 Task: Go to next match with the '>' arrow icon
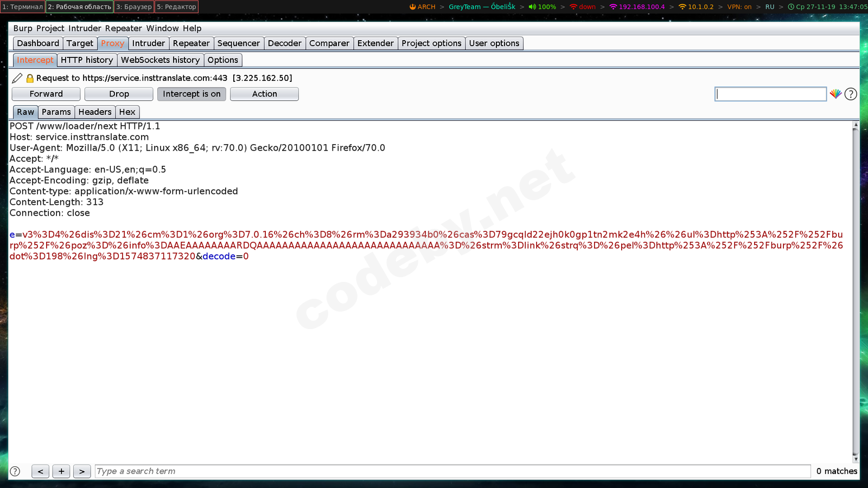click(82, 471)
